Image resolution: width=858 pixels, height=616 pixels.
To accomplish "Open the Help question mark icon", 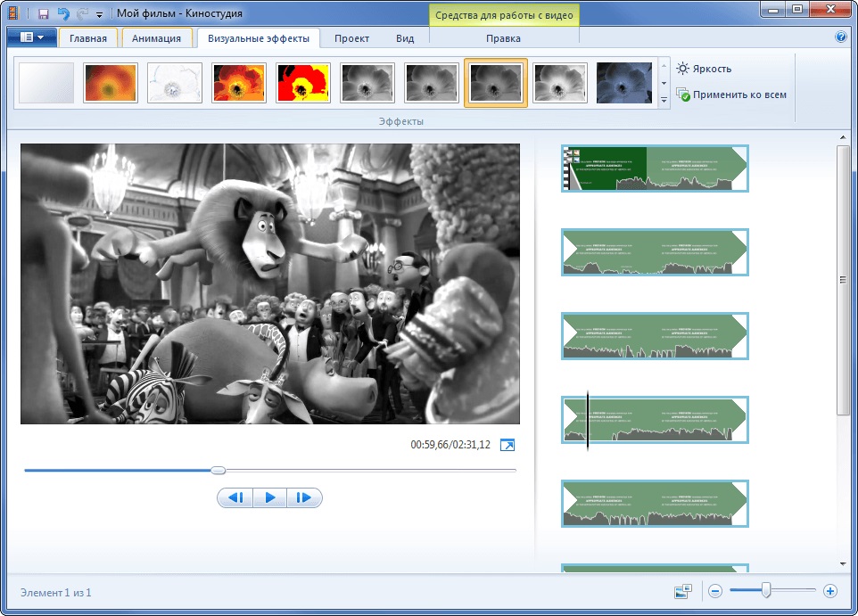I will point(840,37).
